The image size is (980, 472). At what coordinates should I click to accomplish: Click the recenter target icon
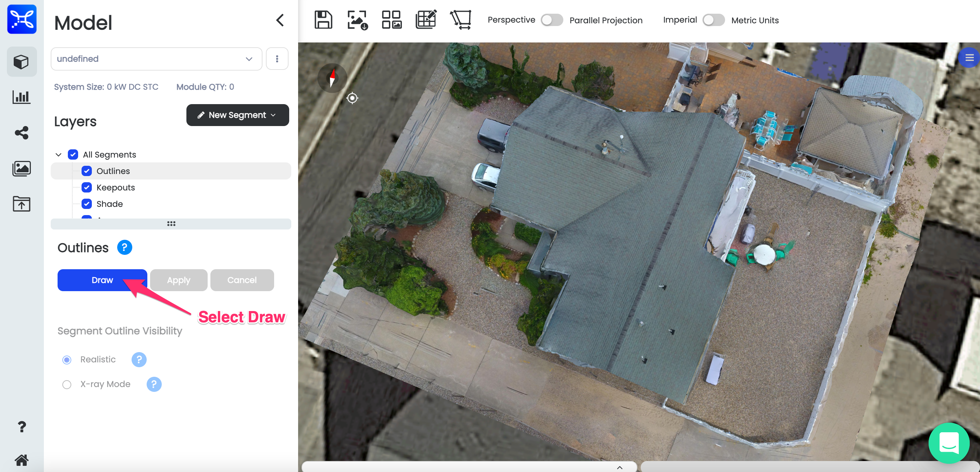[x=352, y=98]
